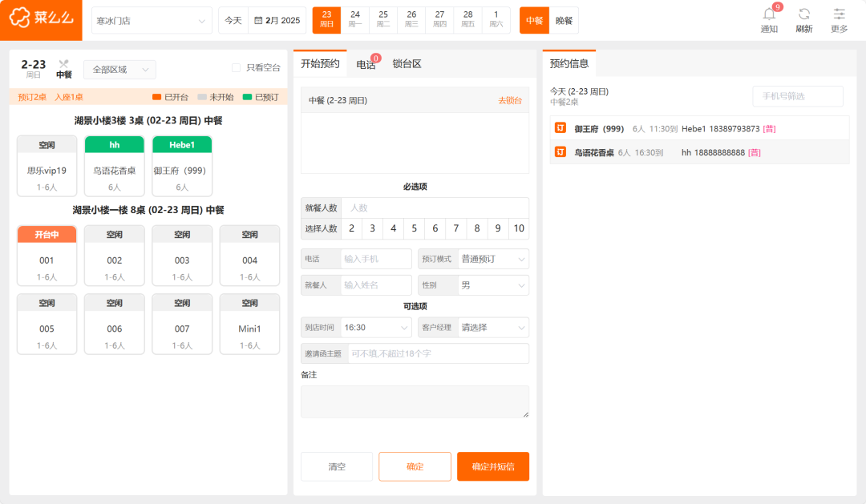Select the reserved Hebe1 御王府 table
Viewport: 866px width, 504px height.
point(182,166)
